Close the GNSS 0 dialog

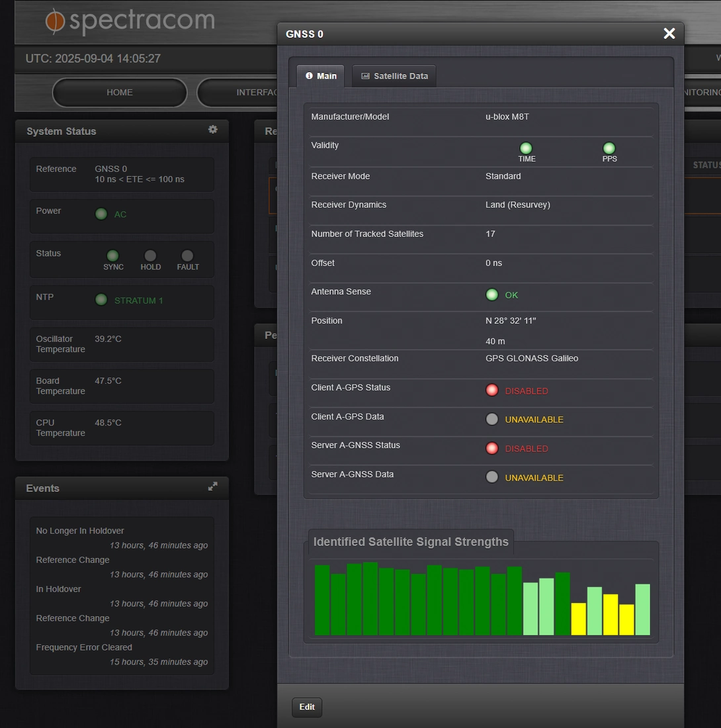click(x=669, y=34)
